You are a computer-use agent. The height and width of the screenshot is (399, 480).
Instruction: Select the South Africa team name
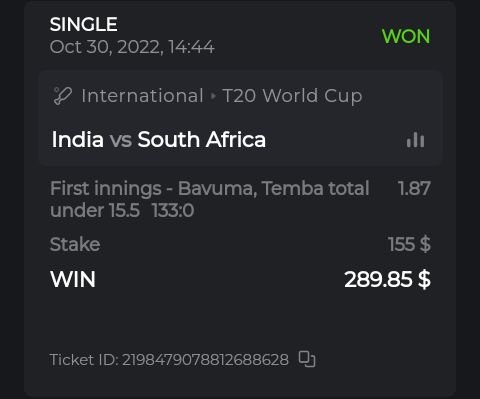tap(202, 139)
